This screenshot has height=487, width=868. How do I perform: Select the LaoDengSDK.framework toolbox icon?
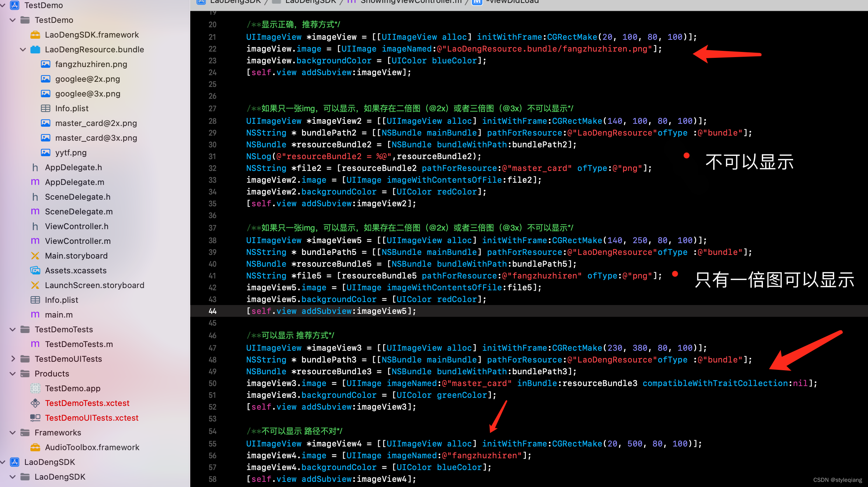(x=35, y=35)
